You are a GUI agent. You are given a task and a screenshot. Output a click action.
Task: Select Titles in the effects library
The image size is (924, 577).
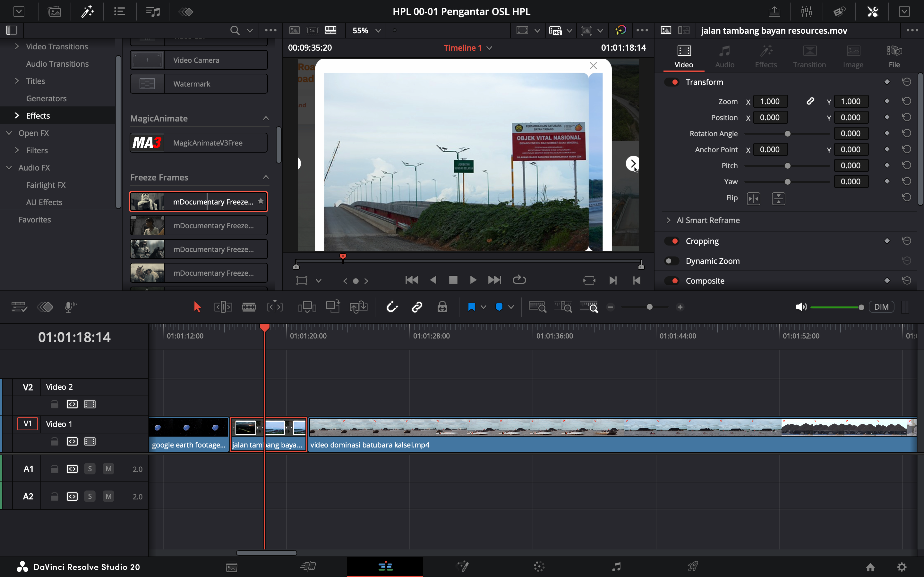(36, 81)
